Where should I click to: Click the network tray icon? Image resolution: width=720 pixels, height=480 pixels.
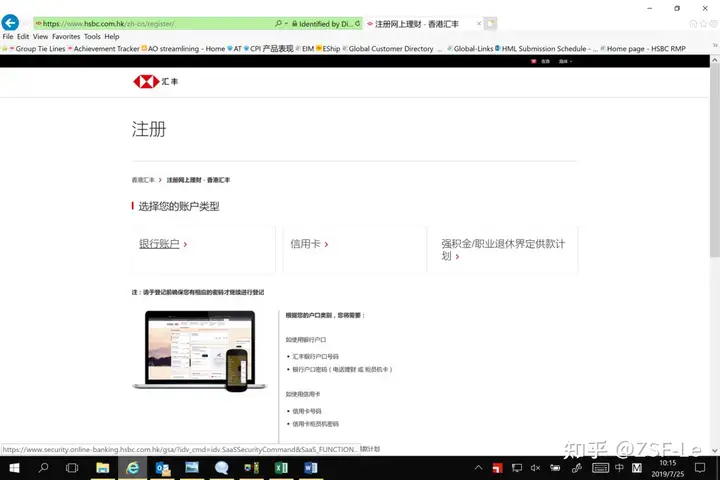pos(517,468)
